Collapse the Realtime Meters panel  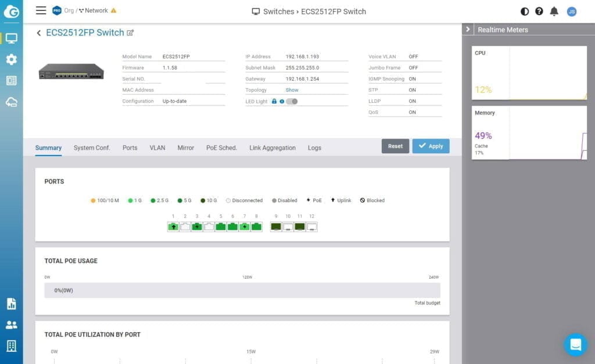click(x=468, y=30)
